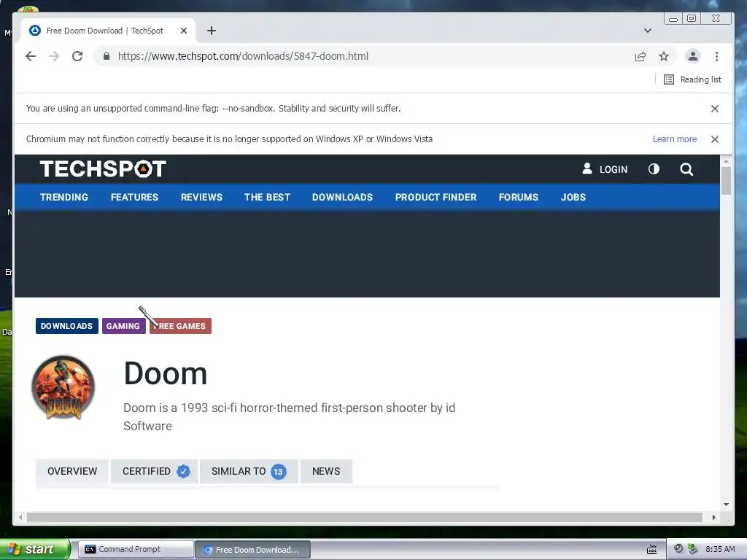This screenshot has height=560, width=747.
Task: Click the FREE GAMES red tag badge
Action: click(x=181, y=326)
